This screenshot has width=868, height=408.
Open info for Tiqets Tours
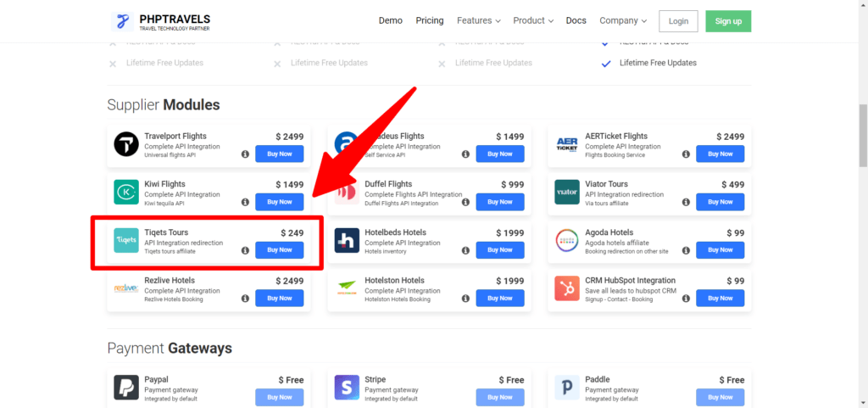pyautogui.click(x=245, y=250)
